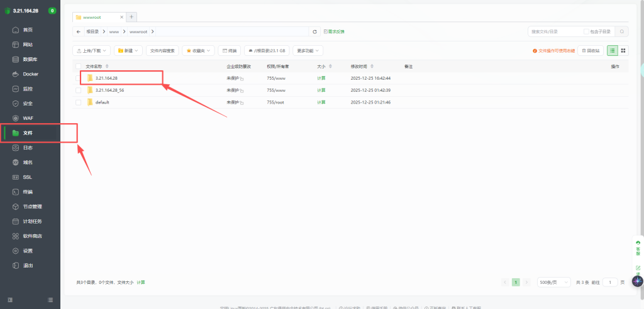
Task: Click the refresh icon in path bar
Action: pos(314,31)
